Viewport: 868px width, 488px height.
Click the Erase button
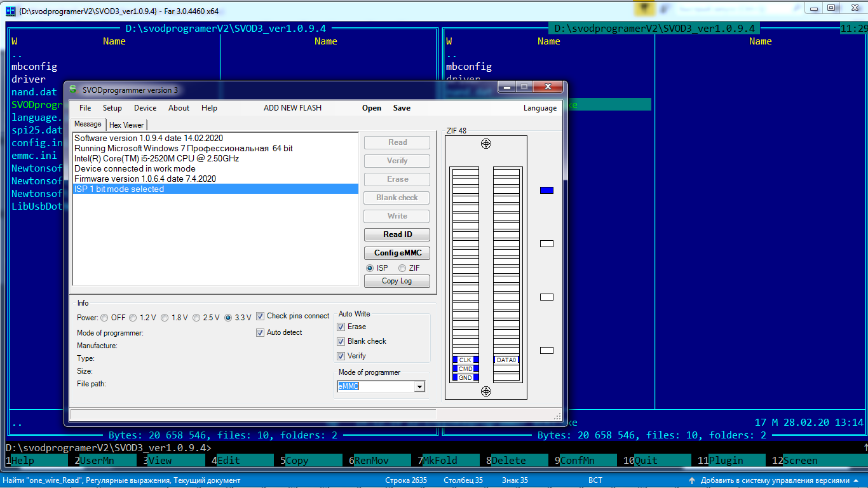click(x=397, y=179)
